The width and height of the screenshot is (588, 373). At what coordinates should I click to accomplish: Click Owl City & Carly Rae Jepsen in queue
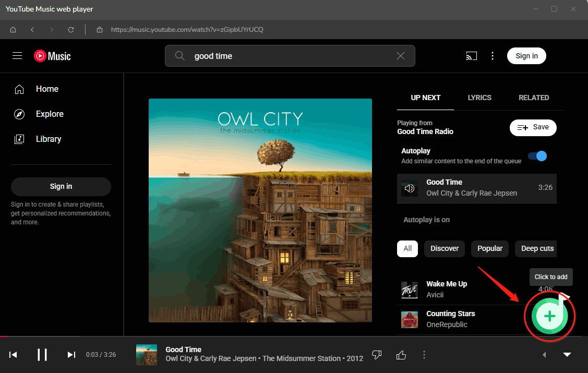pos(471,194)
